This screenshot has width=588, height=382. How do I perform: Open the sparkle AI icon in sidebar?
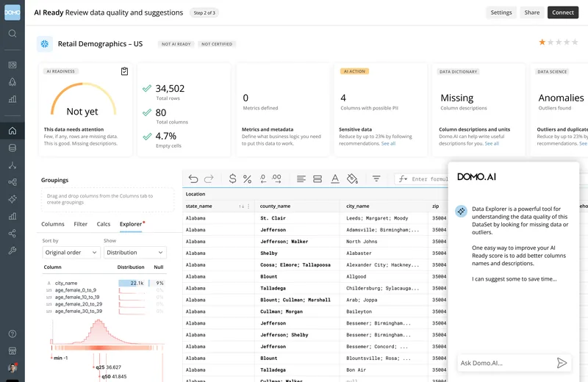point(12,199)
